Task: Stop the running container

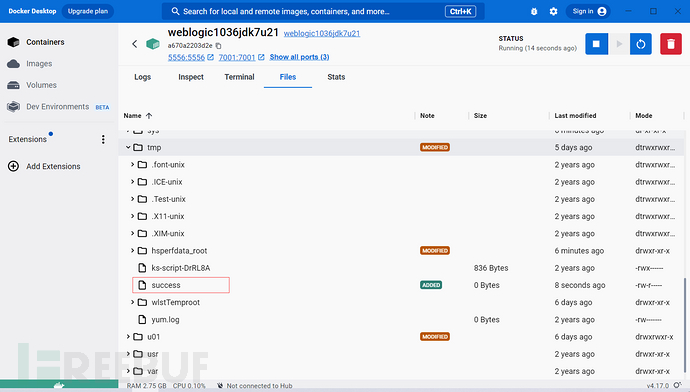Action: click(x=596, y=44)
